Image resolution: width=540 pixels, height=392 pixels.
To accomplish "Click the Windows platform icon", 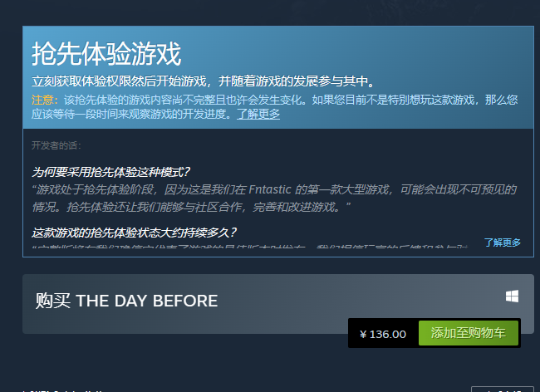I will 512,296.
